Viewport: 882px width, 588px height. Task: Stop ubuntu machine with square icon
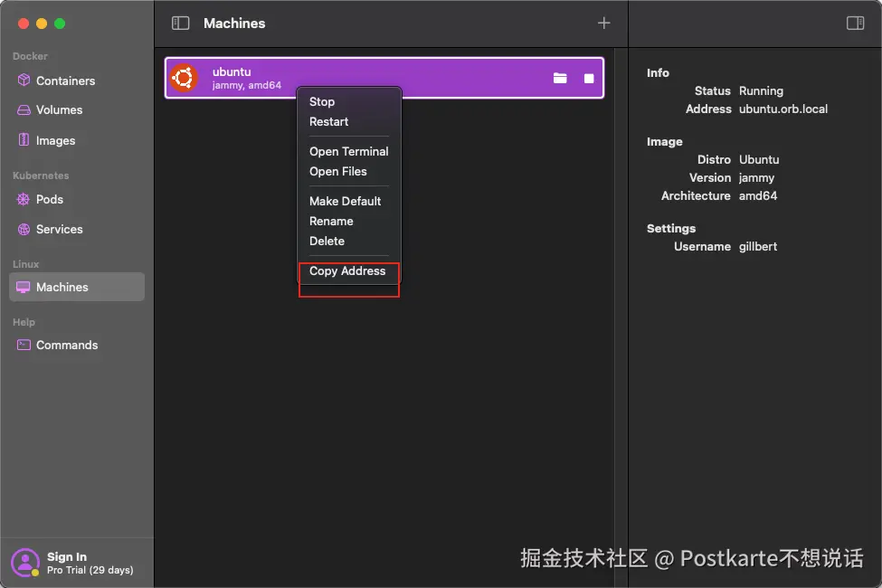588,78
